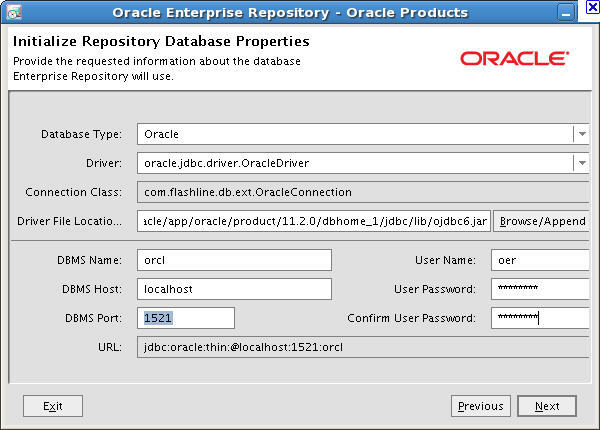
Task: Click the read-only JDBC URL field
Action: pyautogui.click(x=362, y=347)
